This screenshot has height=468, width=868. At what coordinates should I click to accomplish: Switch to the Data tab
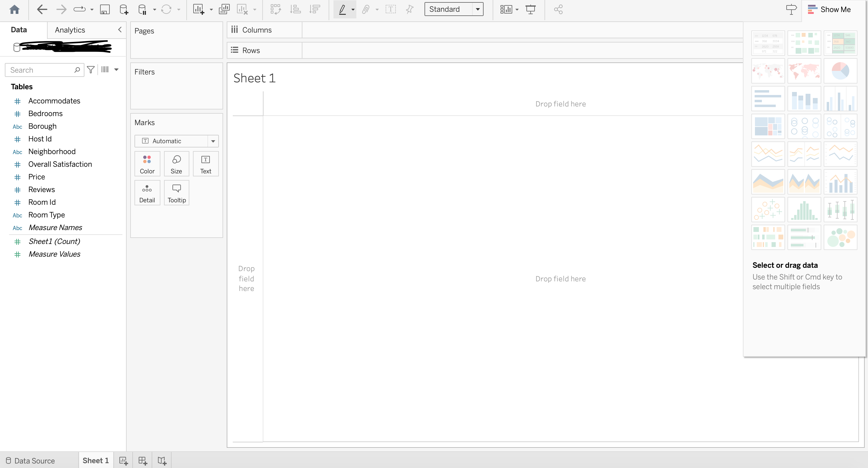(x=19, y=30)
